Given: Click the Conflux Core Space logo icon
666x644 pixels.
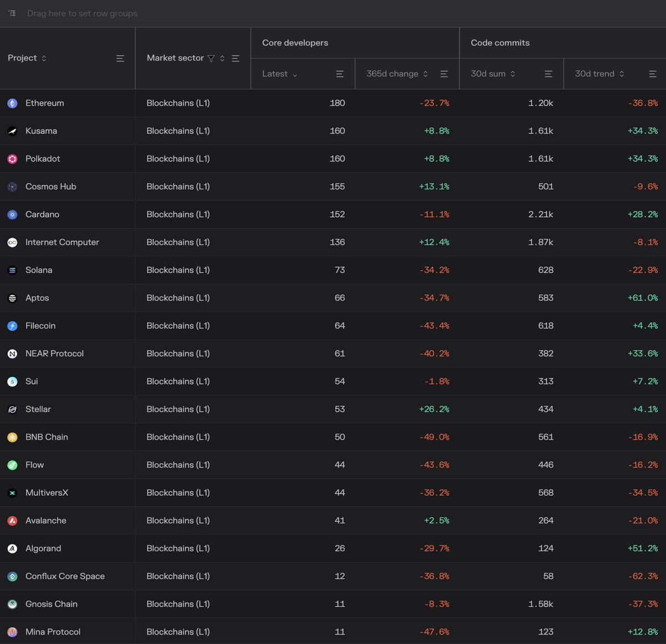Looking at the screenshot, I should point(12,576).
